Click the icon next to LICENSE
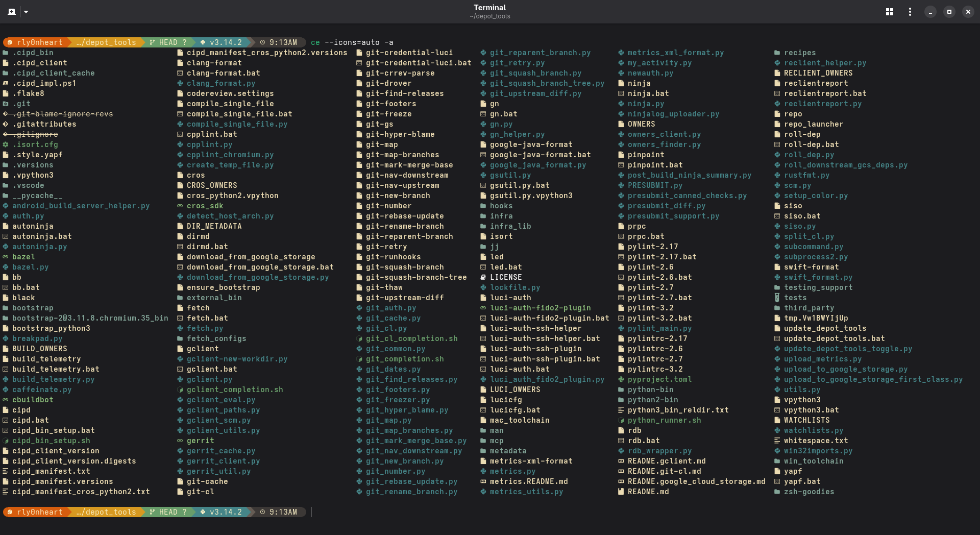This screenshot has width=980, height=535. (x=483, y=277)
